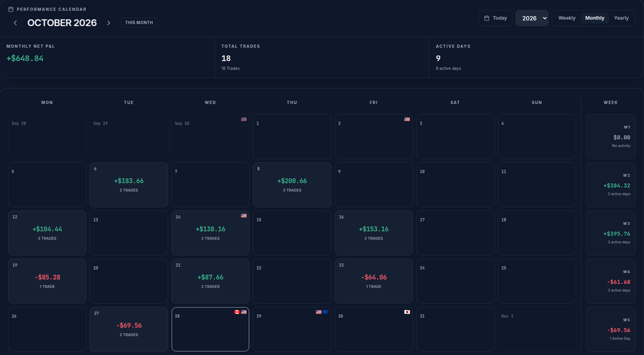Image resolution: width=644 pixels, height=355 pixels.
Task: Click the Monthly Net P&L value +$648.84
Action: point(25,58)
